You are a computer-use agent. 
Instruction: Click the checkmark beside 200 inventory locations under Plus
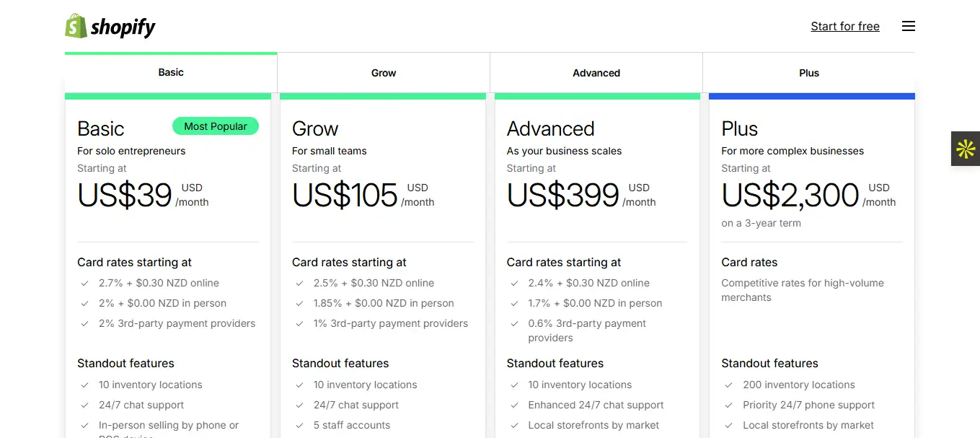(x=729, y=385)
